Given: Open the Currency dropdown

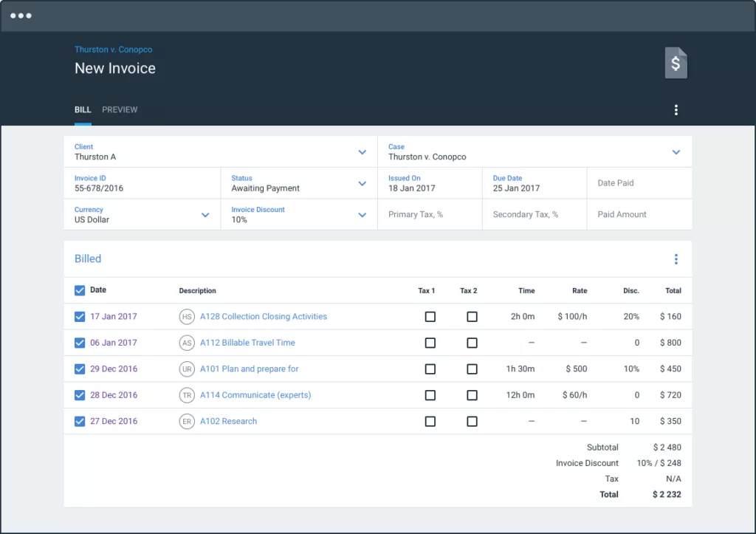Looking at the screenshot, I should point(142,215).
